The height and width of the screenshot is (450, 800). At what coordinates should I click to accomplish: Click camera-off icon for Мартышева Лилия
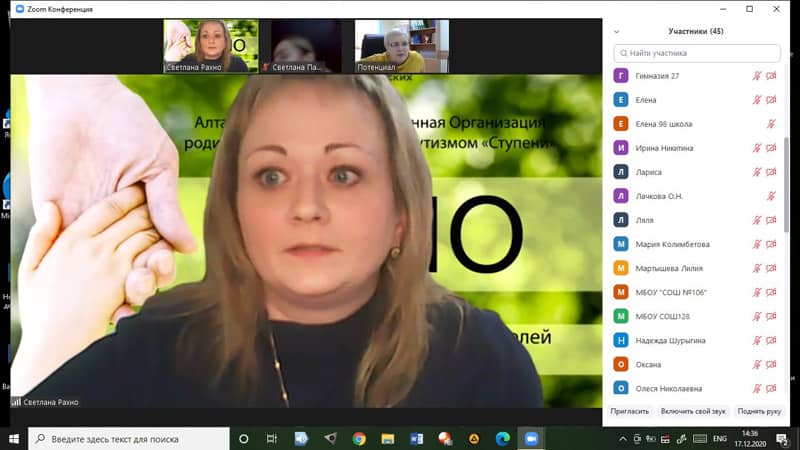click(x=771, y=268)
